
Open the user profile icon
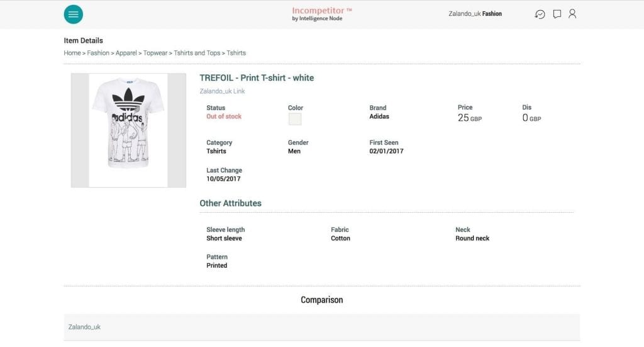coord(572,14)
